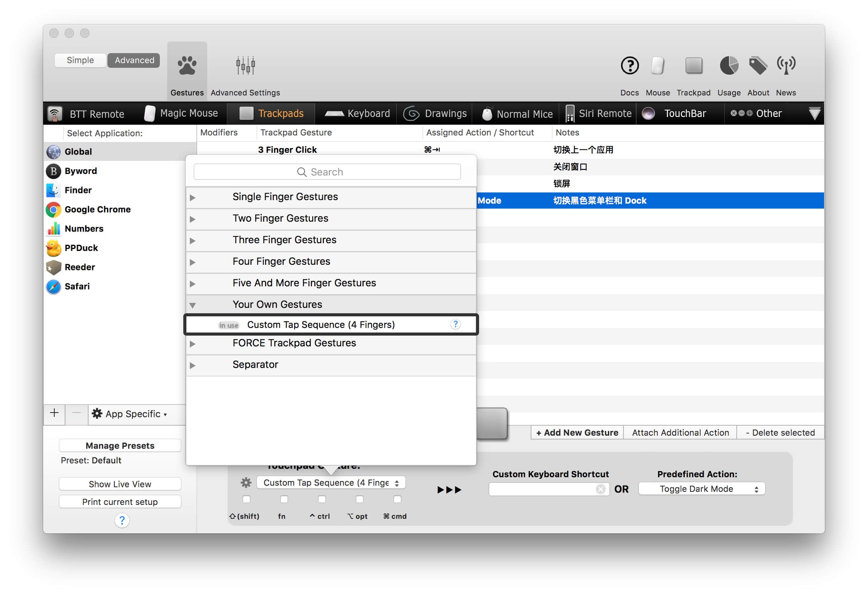
Task: Switch to the Keyboard tab
Action: (x=357, y=114)
